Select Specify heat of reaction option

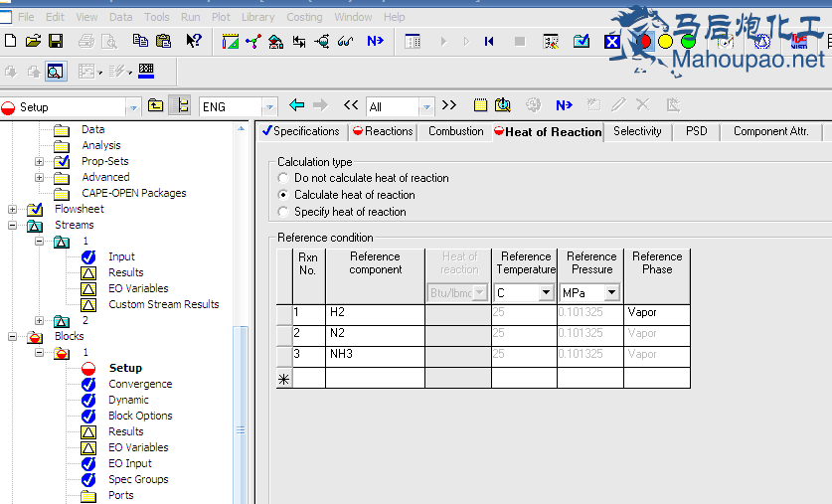[283, 212]
